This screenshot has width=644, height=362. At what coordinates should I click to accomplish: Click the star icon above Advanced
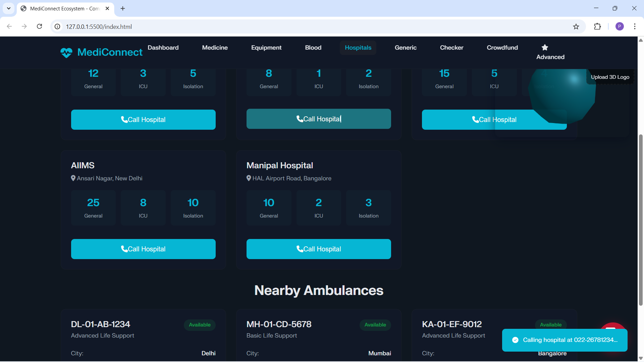coord(545,47)
